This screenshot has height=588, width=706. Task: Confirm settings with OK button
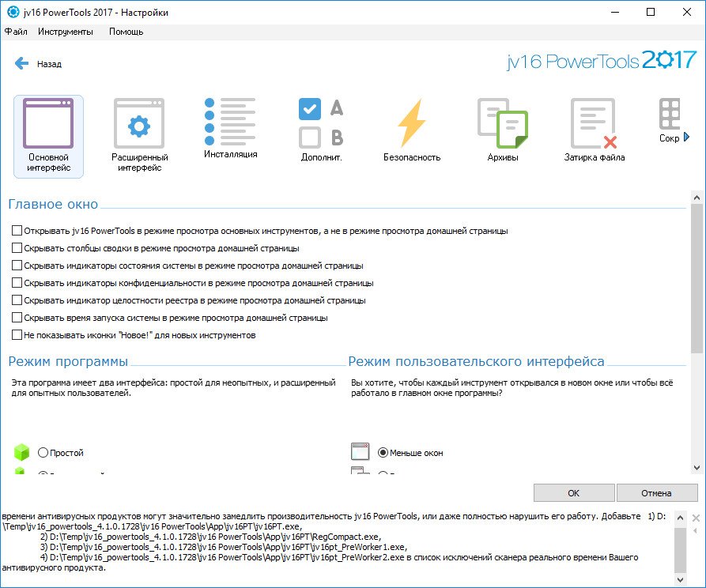[574, 493]
